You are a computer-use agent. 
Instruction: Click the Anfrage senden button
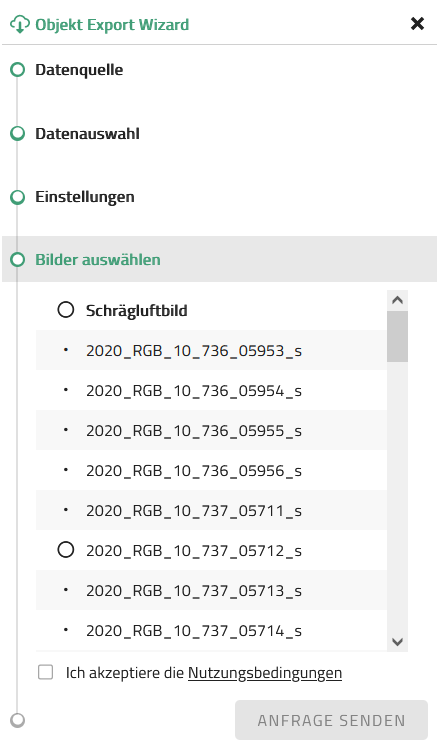click(331, 720)
